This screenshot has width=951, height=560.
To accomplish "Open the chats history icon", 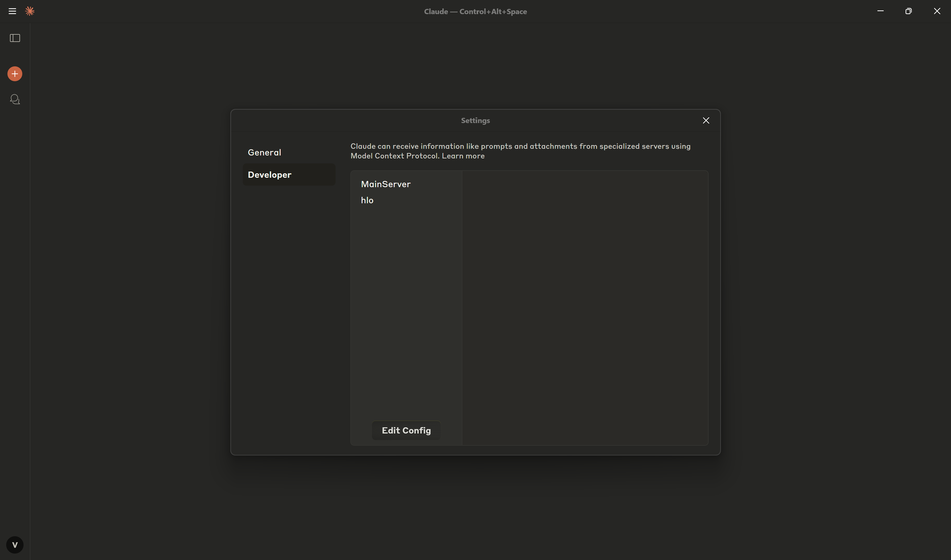I will [x=15, y=99].
